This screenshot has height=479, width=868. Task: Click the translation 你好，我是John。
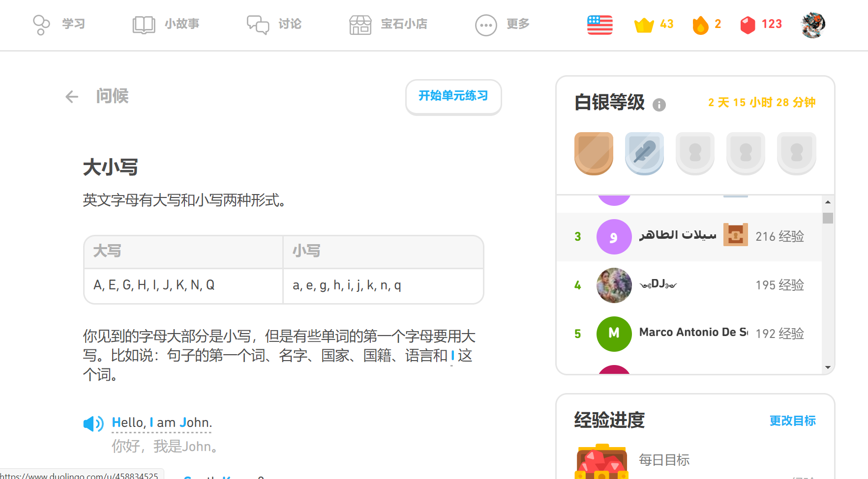coord(165,447)
